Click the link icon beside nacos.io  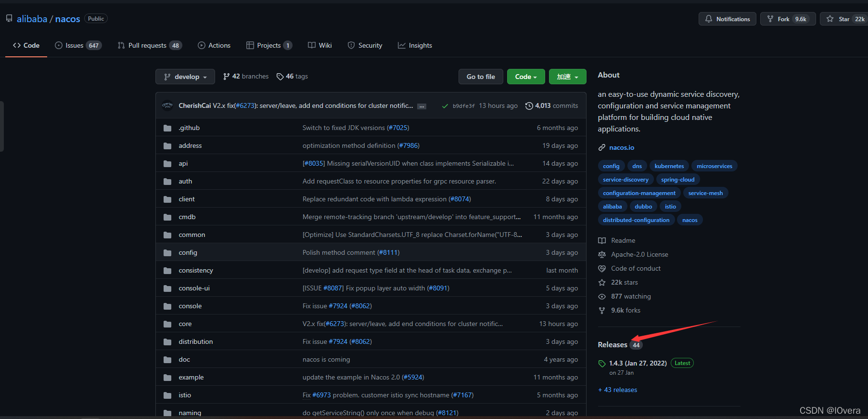(602, 148)
